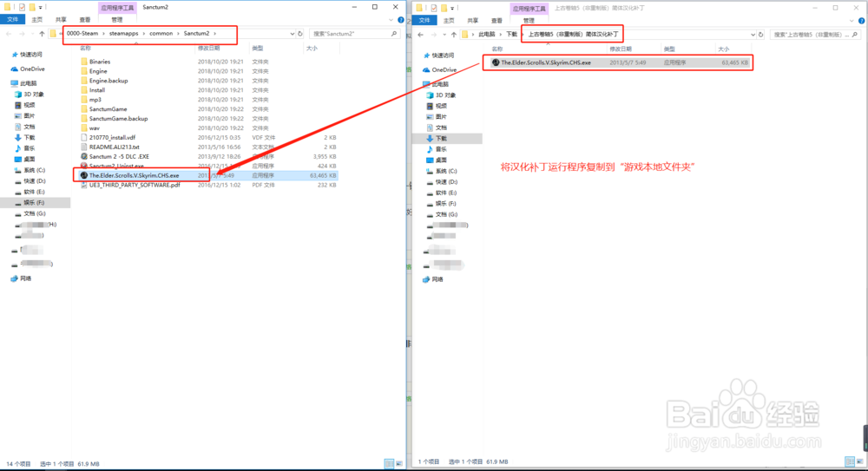Open OneDrive in 汉化补丁 window sidebar
The width and height of the screenshot is (868, 471).
444,70
